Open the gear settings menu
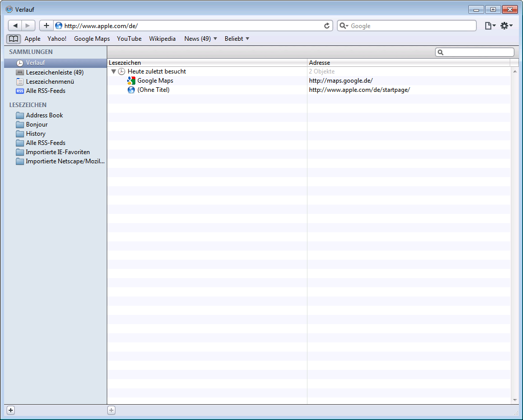The width and height of the screenshot is (523, 420). point(506,26)
